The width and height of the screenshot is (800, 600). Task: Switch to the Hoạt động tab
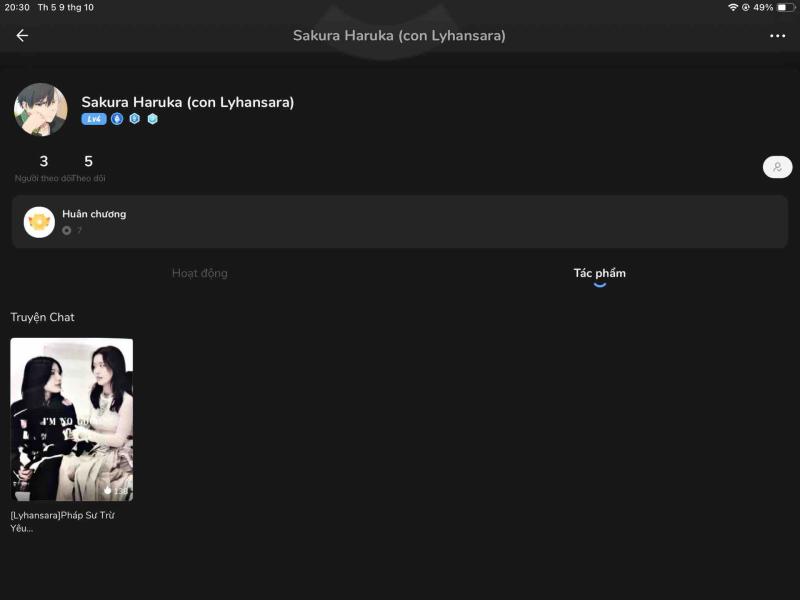(200, 273)
